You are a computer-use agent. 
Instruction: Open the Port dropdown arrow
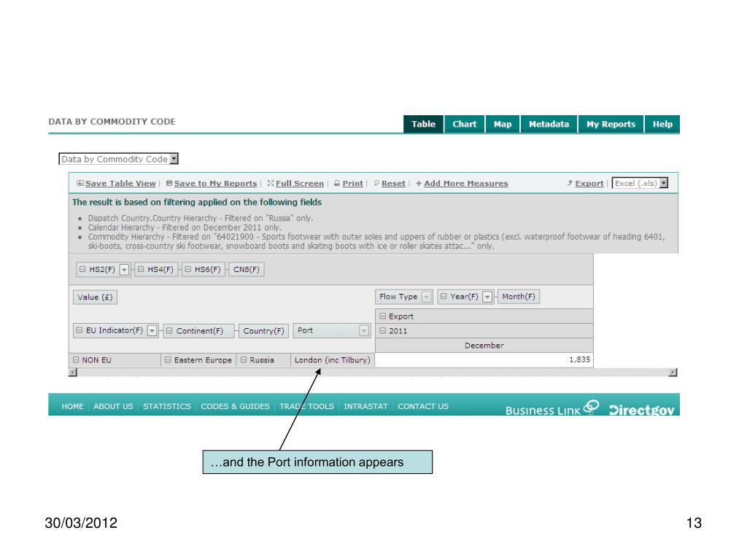(364, 330)
